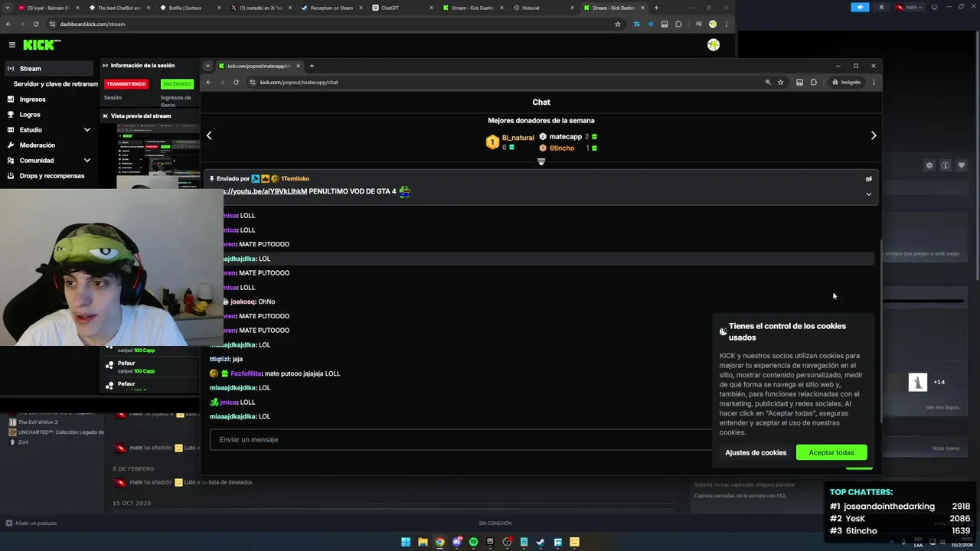The height and width of the screenshot is (551, 980).
Task: Switch to the loyal - Balmain tab
Action: tap(49, 8)
